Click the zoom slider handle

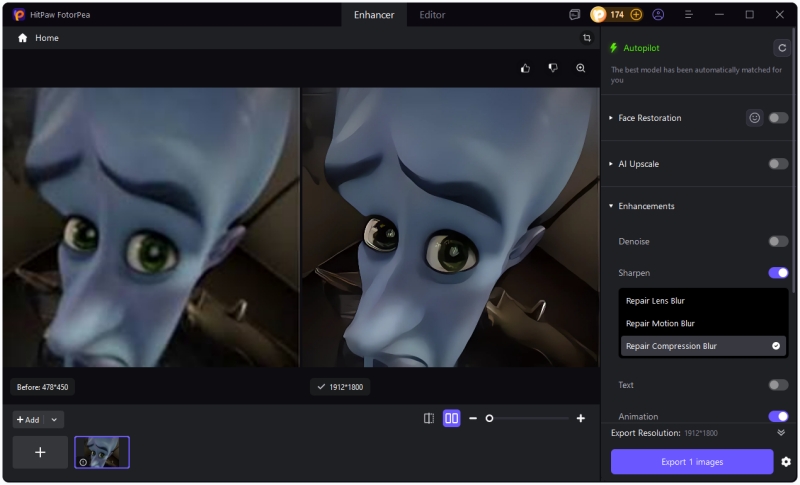(489, 419)
